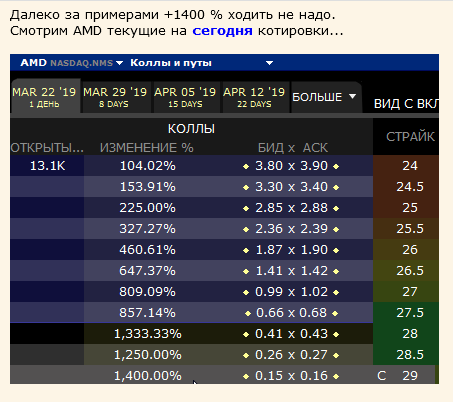Sort by the ИЗМЕНЕНИЕ % column header
Viewport: 453px width, 402px height.
[147, 148]
